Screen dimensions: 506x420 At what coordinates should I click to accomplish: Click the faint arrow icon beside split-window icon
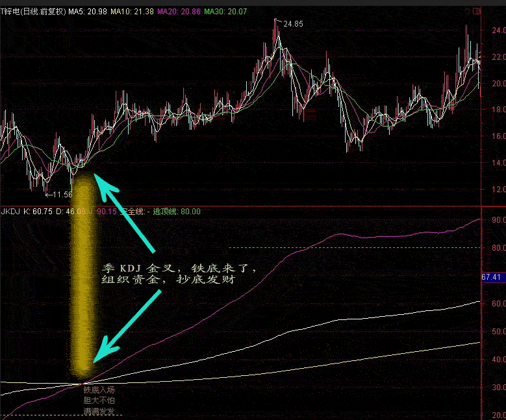(x=467, y=11)
